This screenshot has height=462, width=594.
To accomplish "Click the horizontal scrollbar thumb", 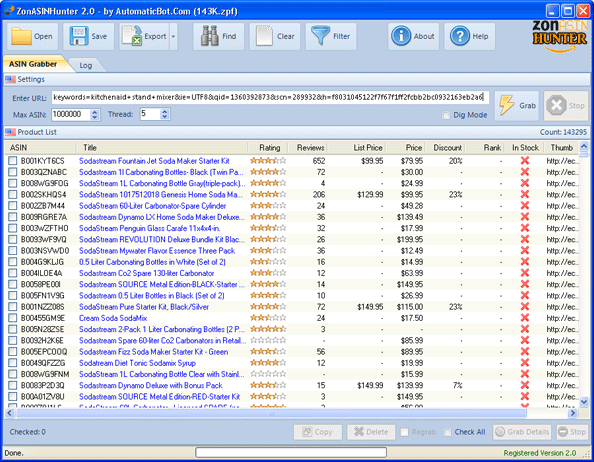I will pos(271,413).
